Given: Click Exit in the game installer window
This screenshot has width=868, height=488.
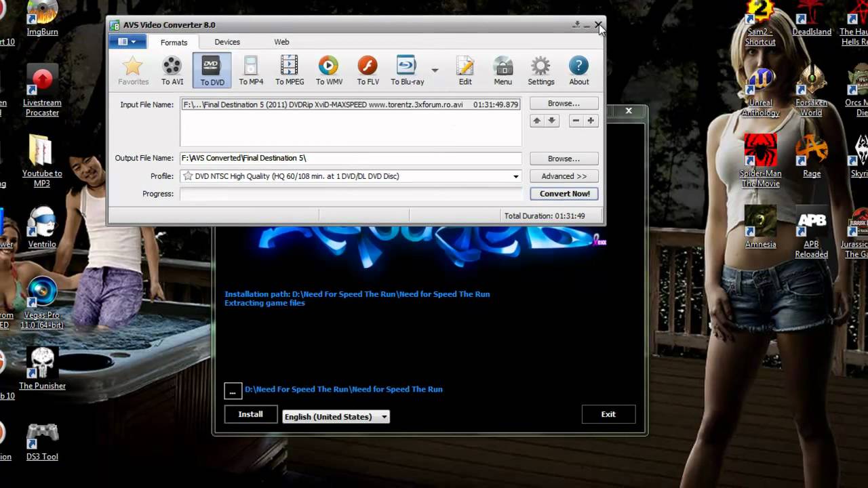Looking at the screenshot, I should coord(608,414).
